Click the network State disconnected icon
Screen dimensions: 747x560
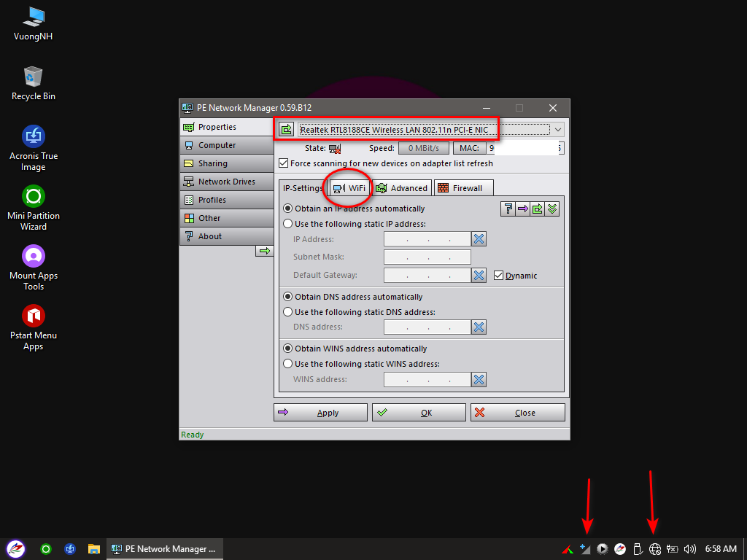click(336, 149)
